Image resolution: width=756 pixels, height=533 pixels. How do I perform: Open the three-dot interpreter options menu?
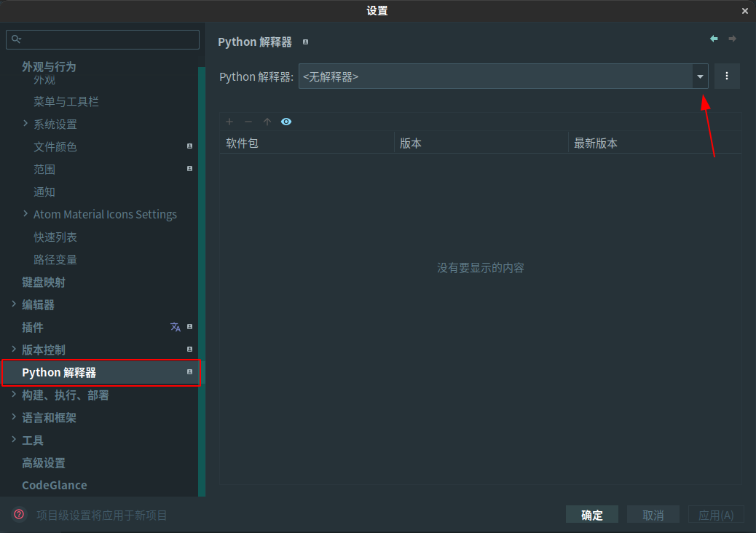pyautogui.click(x=727, y=76)
